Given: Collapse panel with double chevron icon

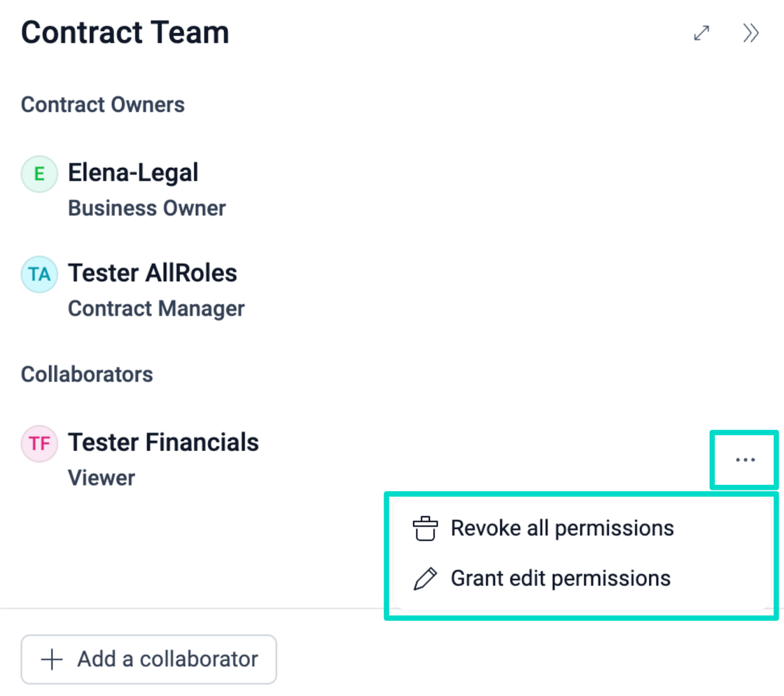Looking at the screenshot, I should click(x=750, y=33).
